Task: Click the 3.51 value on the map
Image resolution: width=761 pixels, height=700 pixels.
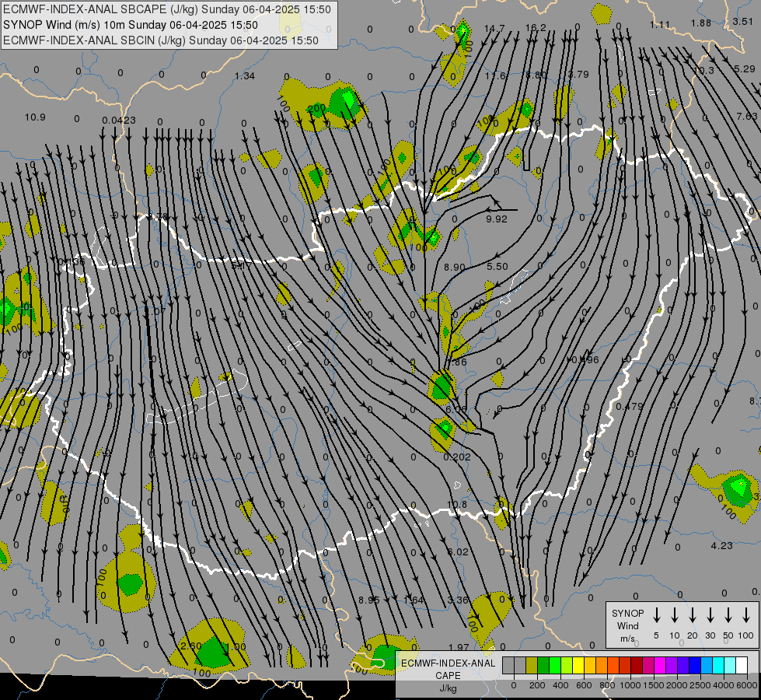Action: pos(743,21)
